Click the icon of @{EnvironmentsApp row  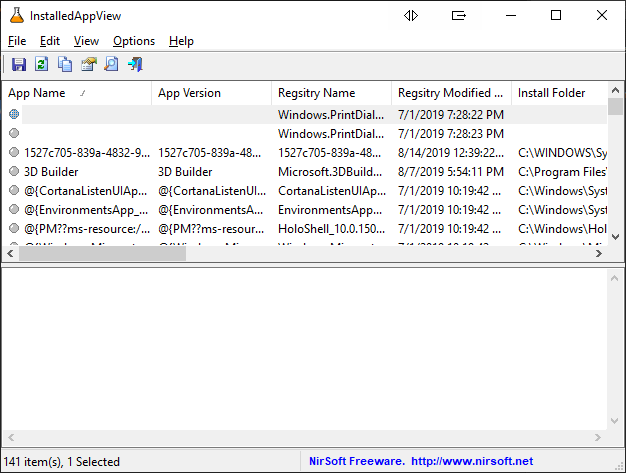14,209
